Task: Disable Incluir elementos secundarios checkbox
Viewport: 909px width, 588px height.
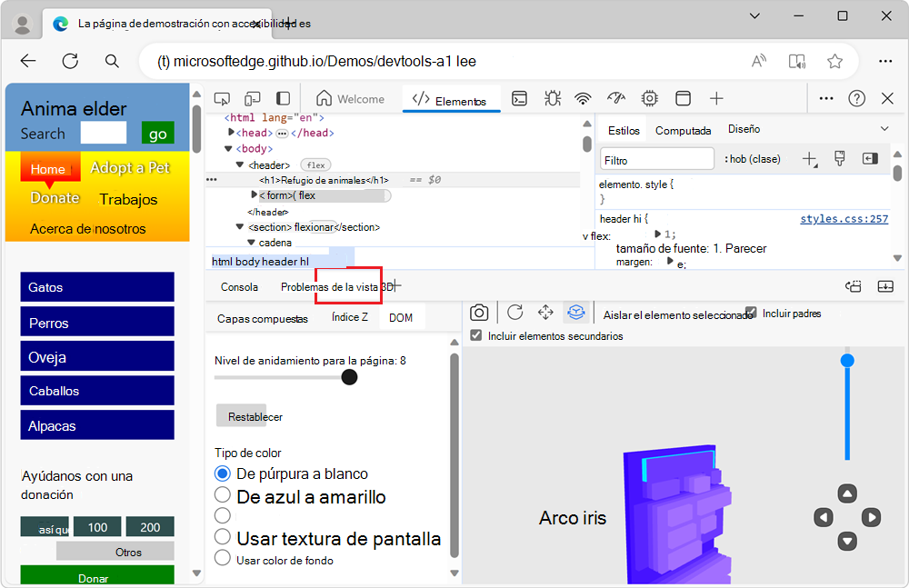Action: (475, 334)
